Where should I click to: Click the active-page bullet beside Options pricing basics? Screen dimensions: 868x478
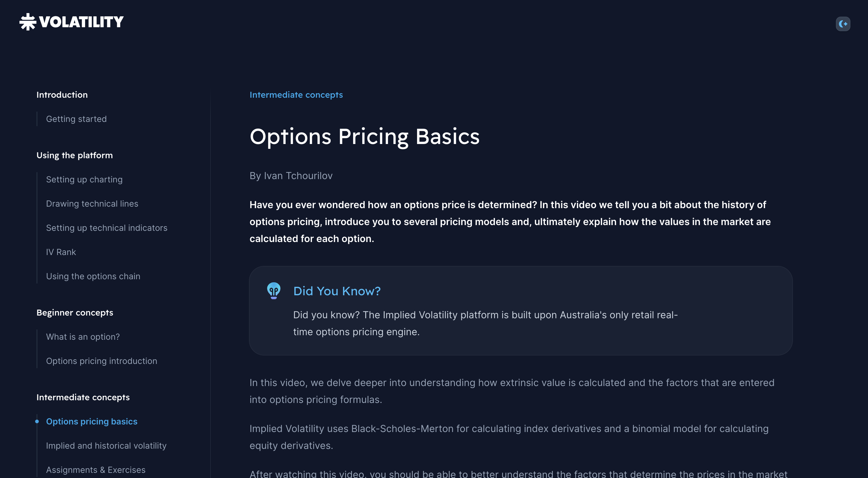[x=37, y=421]
